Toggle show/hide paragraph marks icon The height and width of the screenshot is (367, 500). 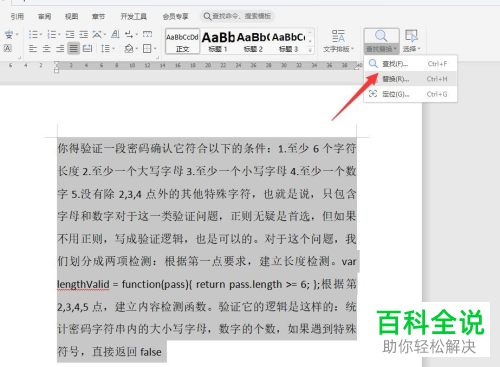click(x=129, y=34)
